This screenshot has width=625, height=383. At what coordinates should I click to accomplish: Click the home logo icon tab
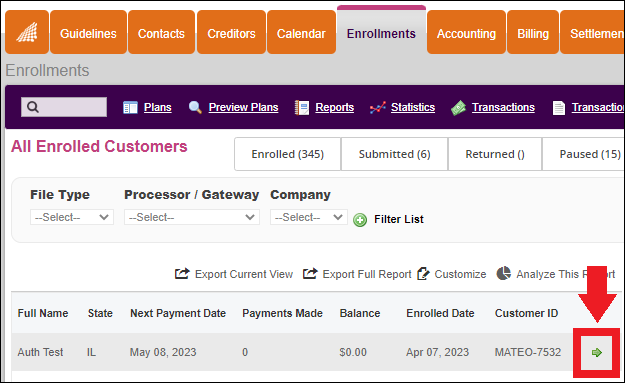click(27, 32)
